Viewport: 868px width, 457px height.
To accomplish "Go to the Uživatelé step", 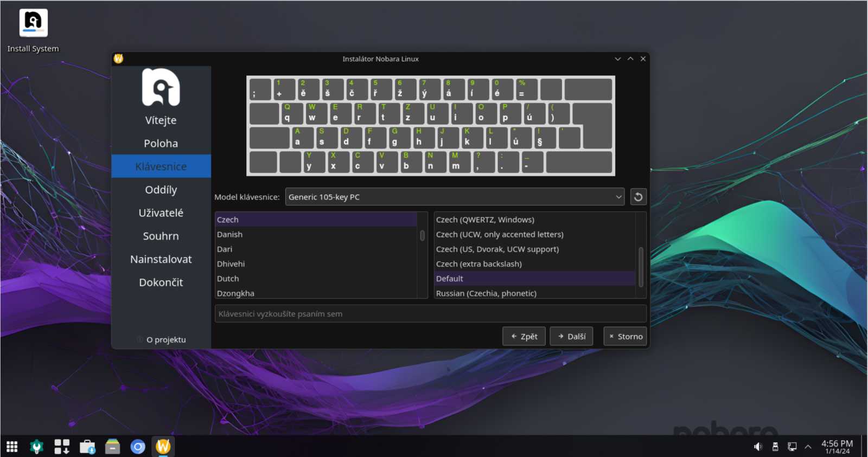I will 161,213.
